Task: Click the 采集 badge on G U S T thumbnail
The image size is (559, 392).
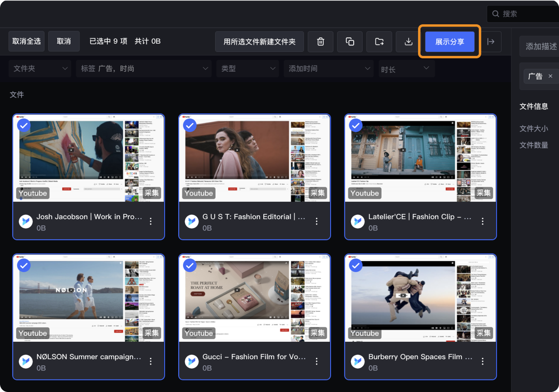Action: pyautogui.click(x=318, y=193)
